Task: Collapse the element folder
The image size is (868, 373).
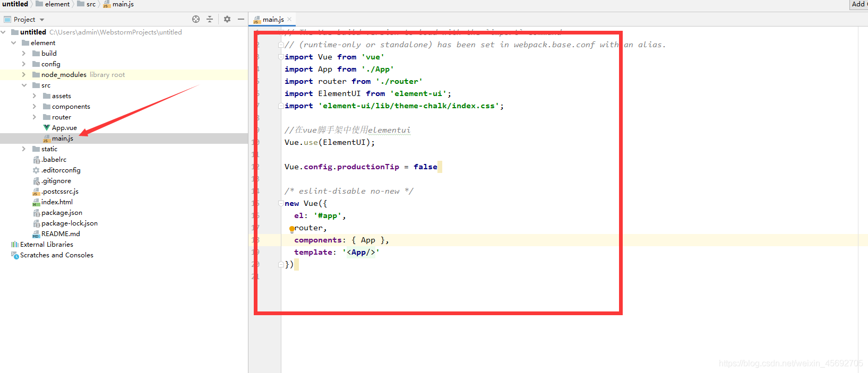Action: [x=13, y=43]
